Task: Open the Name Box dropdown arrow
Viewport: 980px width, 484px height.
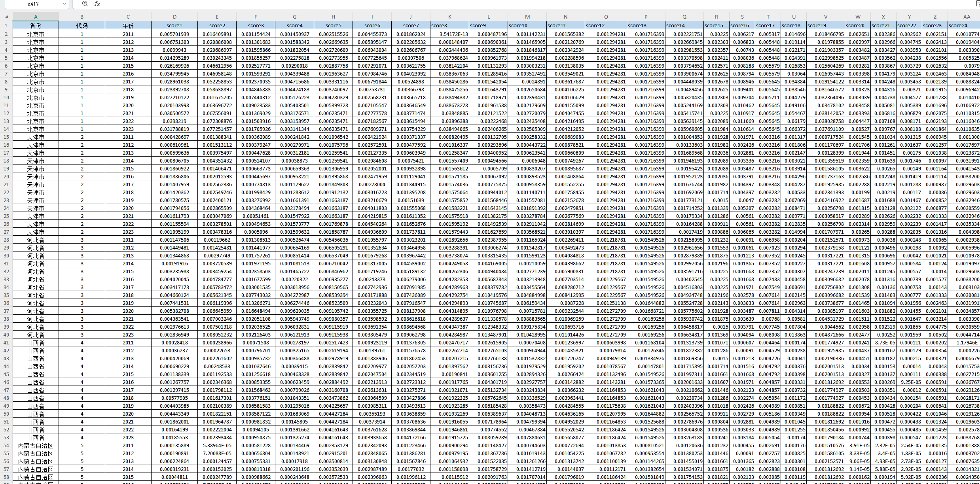Action: coord(64,4)
